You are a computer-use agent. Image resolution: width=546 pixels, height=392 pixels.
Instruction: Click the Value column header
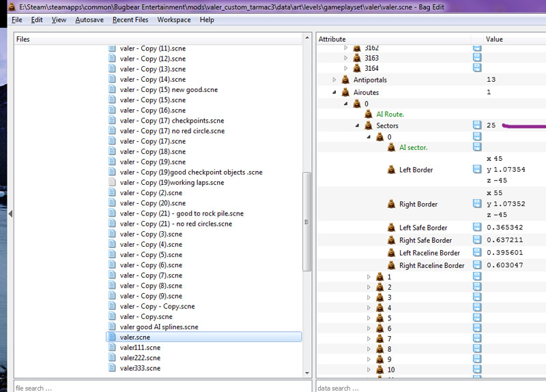(515, 39)
